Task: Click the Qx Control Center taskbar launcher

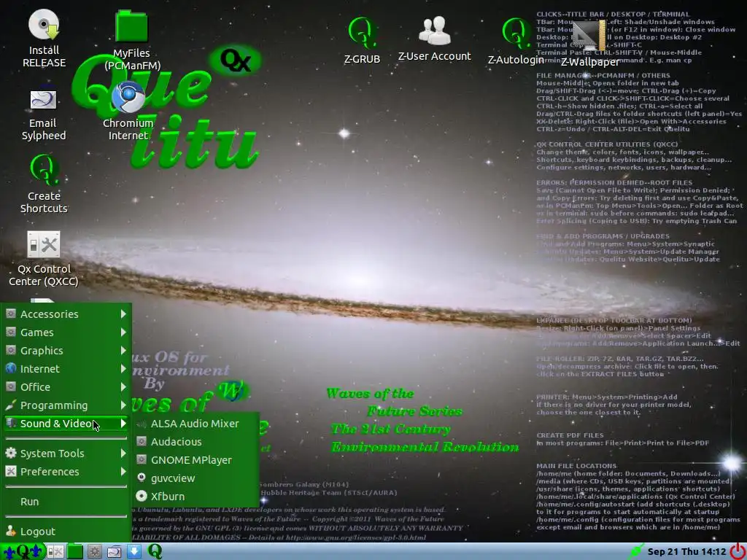Action: pos(55,551)
